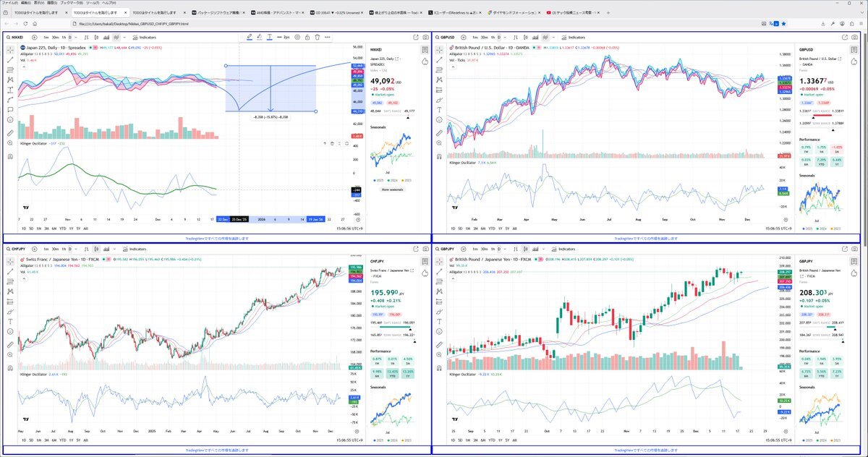Open the NIKKEI interval dropdown arrow
This screenshot has width=868, height=457.
click(x=76, y=37)
